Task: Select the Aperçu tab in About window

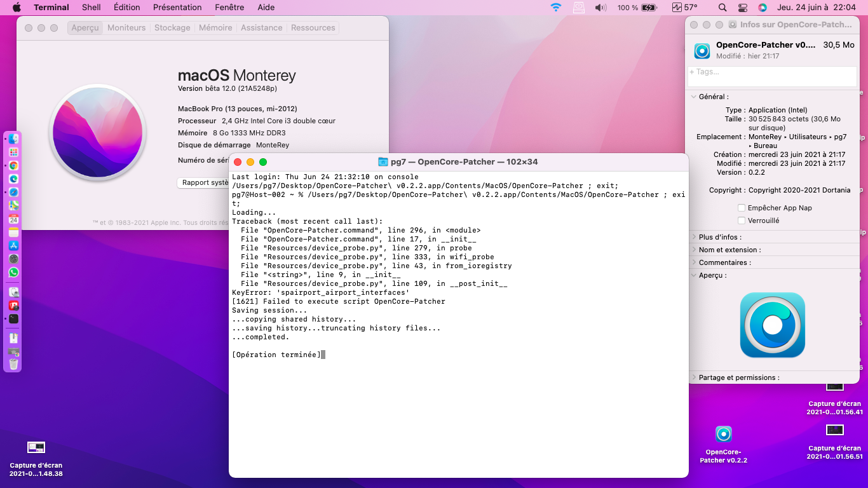Action: coord(85,28)
